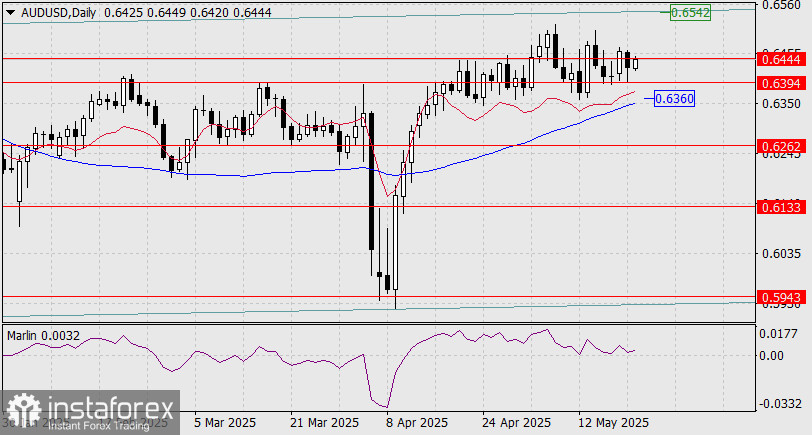
Task: Select the 0.5943 red level label
Action: click(781, 297)
